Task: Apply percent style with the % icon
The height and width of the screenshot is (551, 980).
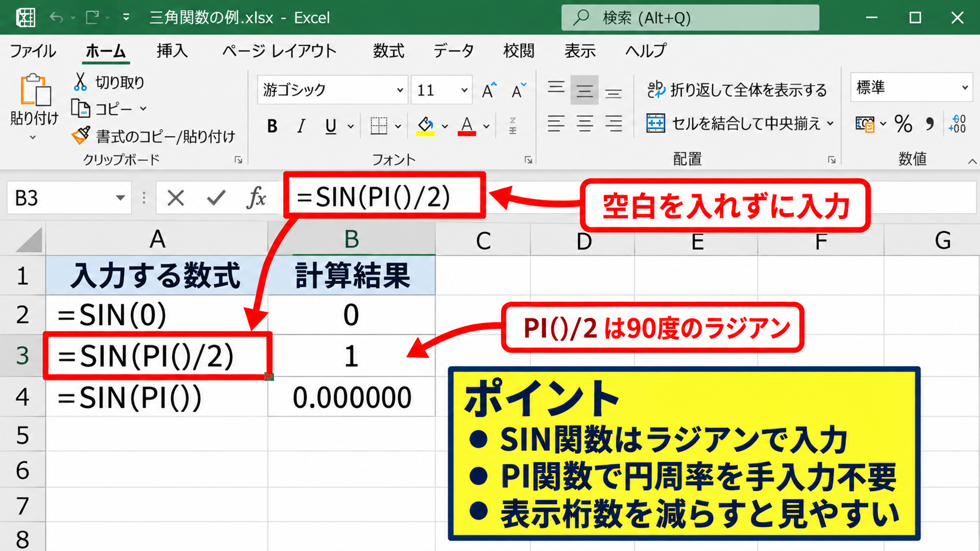Action: (903, 124)
